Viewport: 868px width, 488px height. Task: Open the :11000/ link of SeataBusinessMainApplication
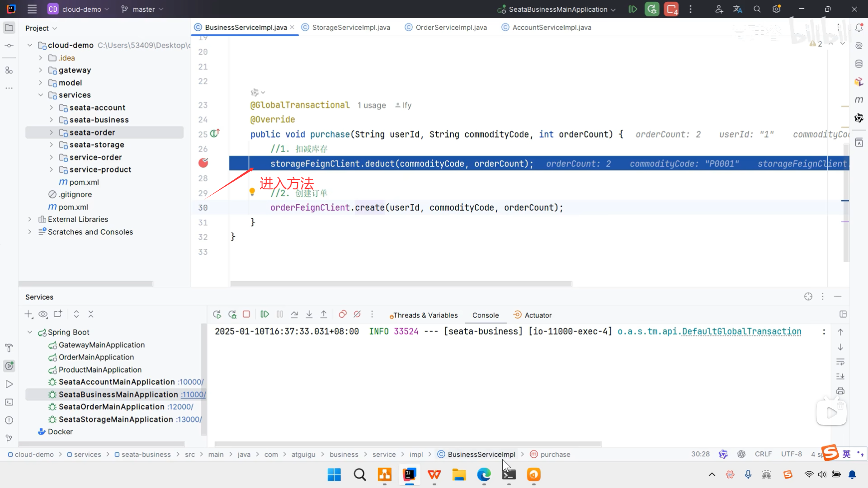(x=193, y=394)
